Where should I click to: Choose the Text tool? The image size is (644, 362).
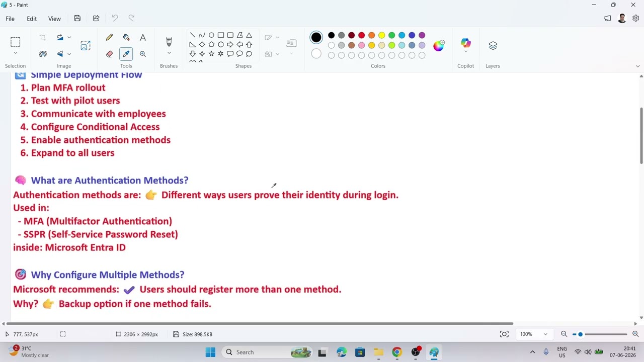143,38
